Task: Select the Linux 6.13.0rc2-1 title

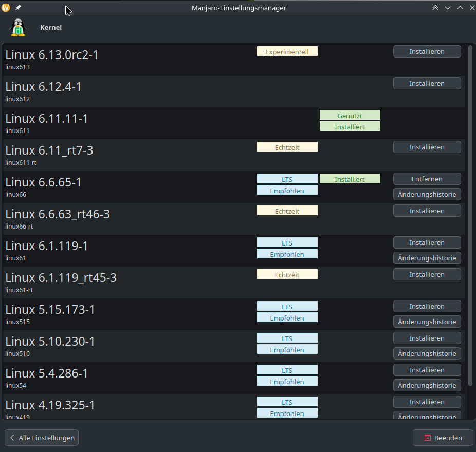Action: point(52,55)
